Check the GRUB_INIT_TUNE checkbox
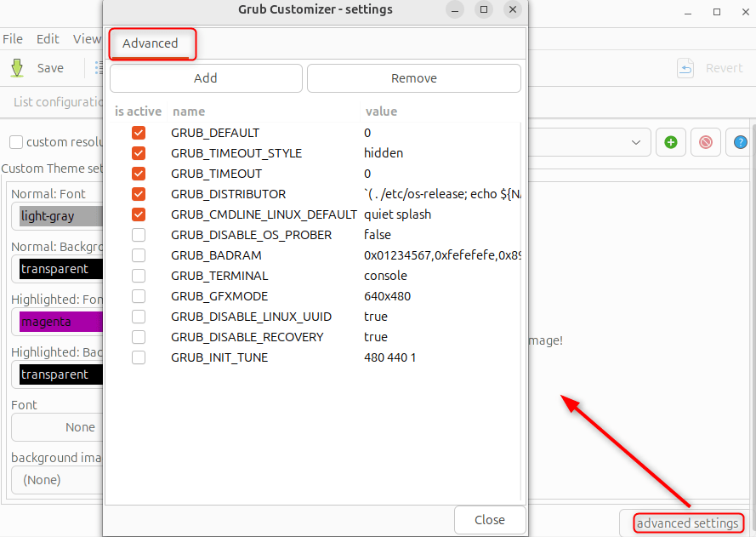The width and height of the screenshot is (756, 537). click(139, 357)
